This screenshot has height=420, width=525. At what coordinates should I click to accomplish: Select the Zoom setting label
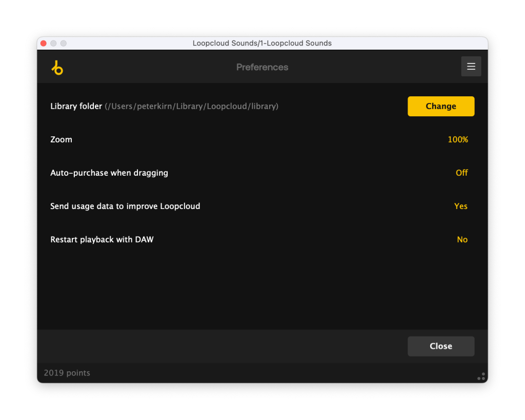(x=61, y=140)
